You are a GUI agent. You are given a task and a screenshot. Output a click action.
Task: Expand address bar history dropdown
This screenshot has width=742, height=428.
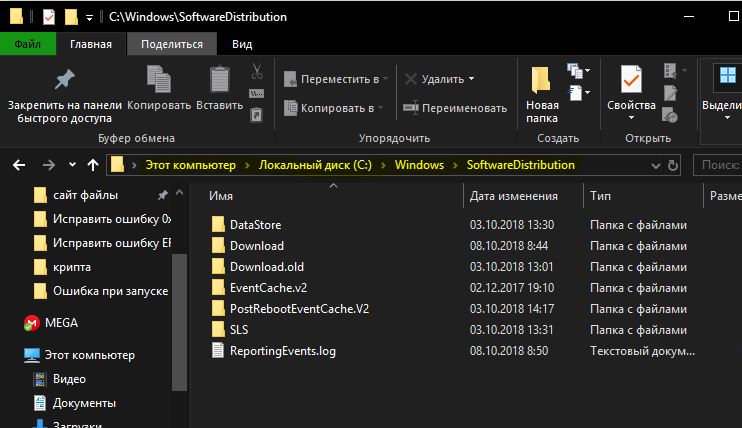pos(655,166)
